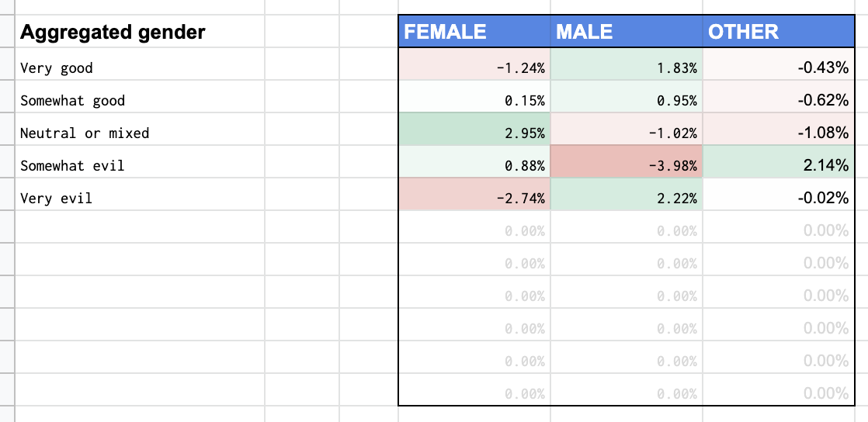The width and height of the screenshot is (868, 422).
Task: Select the OTHER column header cell
Action: click(779, 32)
